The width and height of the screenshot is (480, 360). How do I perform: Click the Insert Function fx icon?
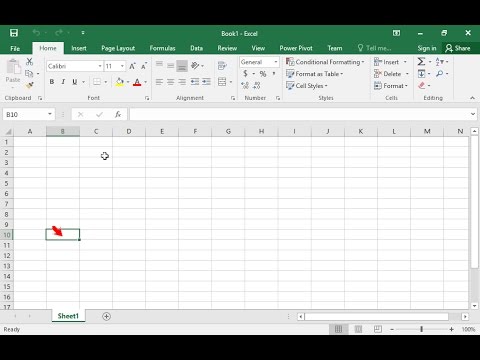118,114
